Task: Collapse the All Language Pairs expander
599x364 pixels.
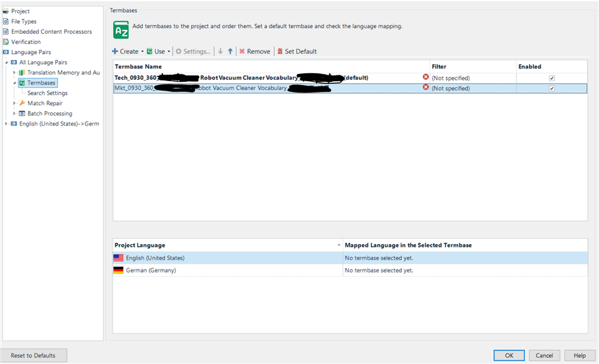Action: (7, 63)
